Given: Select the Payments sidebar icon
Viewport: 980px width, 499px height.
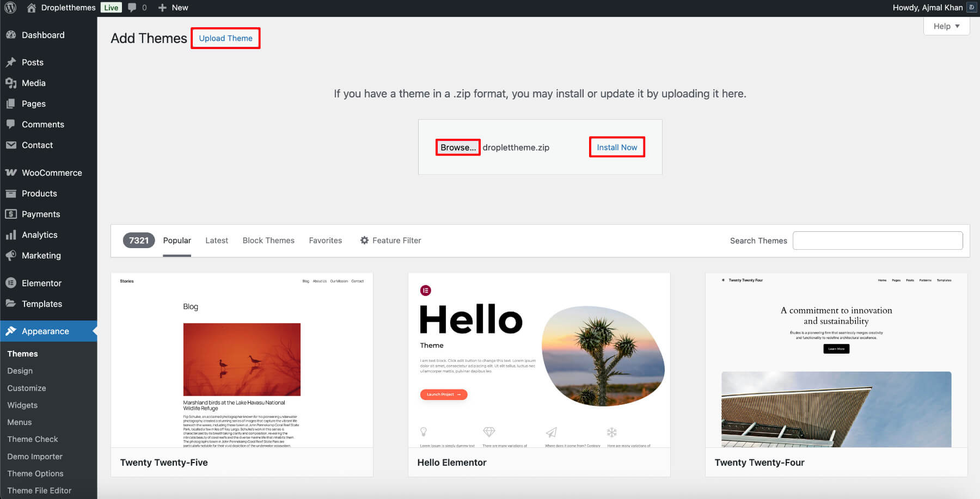Looking at the screenshot, I should [x=12, y=214].
